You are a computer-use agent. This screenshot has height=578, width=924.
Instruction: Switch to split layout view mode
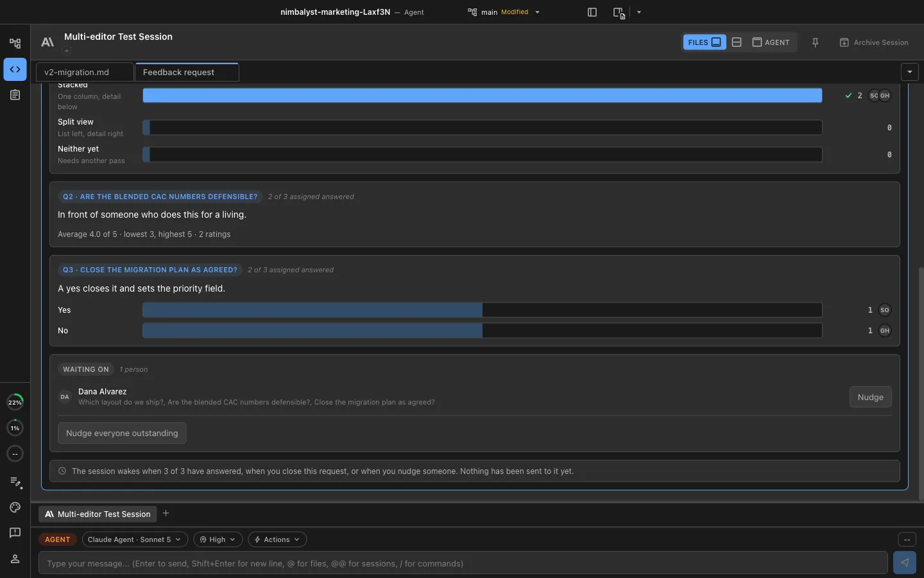(x=737, y=42)
